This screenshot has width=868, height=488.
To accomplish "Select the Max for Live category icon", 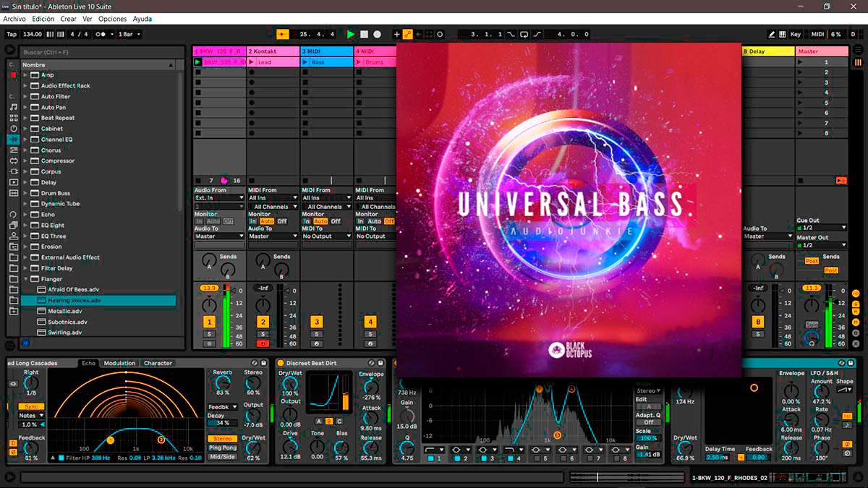I will pos(14,160).
